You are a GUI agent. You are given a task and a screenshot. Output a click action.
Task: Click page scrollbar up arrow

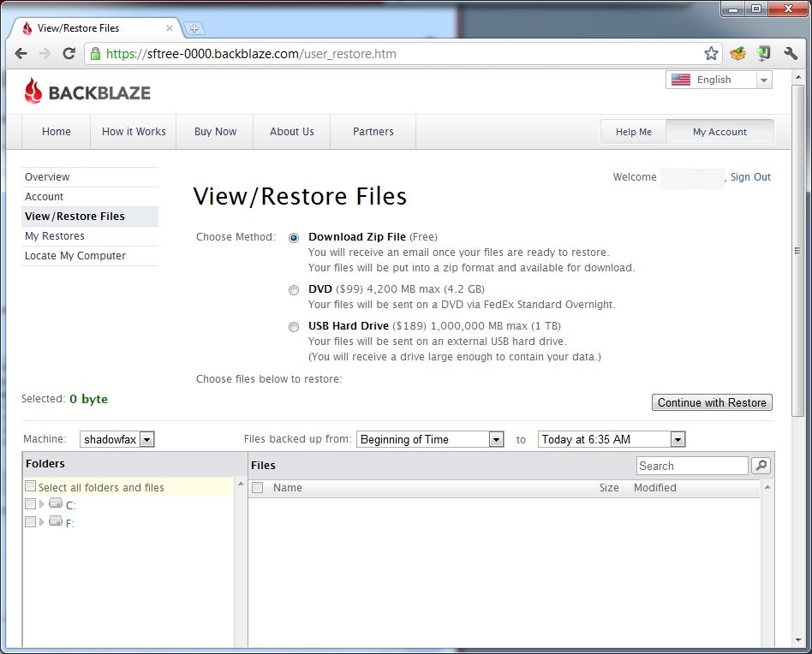click(x=798, y=77)
